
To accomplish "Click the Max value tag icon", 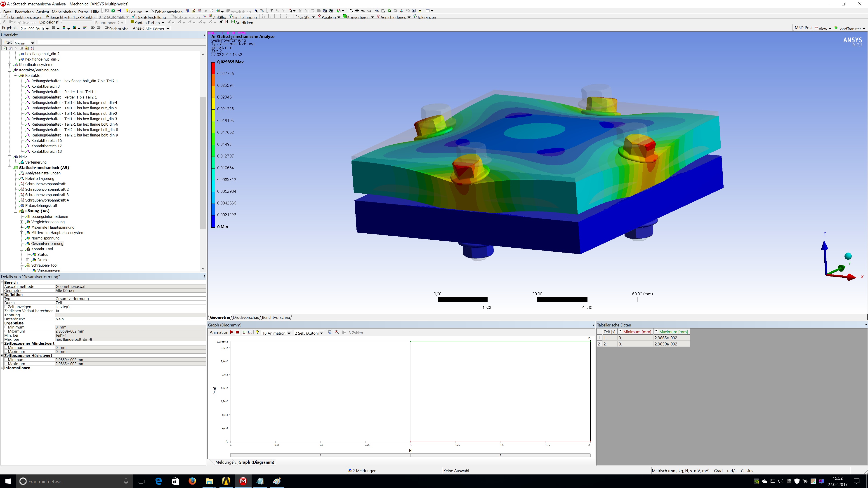I will (x=93, y=28).
